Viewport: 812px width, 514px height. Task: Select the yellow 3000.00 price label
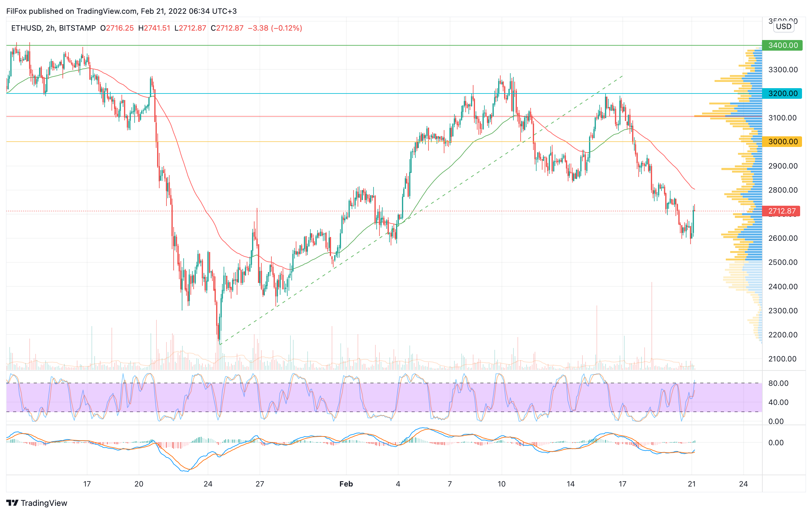click(x=782, y=142)
